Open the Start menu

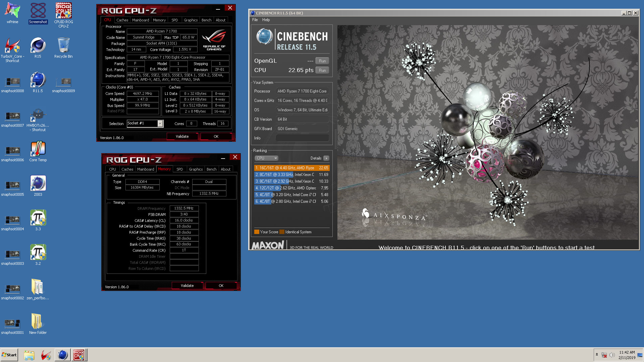coord(9,355)
